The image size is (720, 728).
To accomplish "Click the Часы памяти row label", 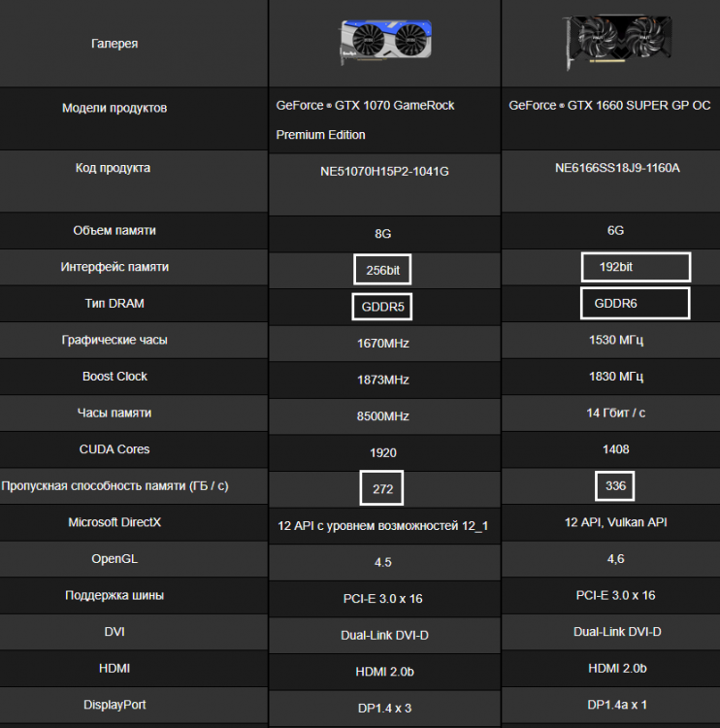I will (115, 413).
